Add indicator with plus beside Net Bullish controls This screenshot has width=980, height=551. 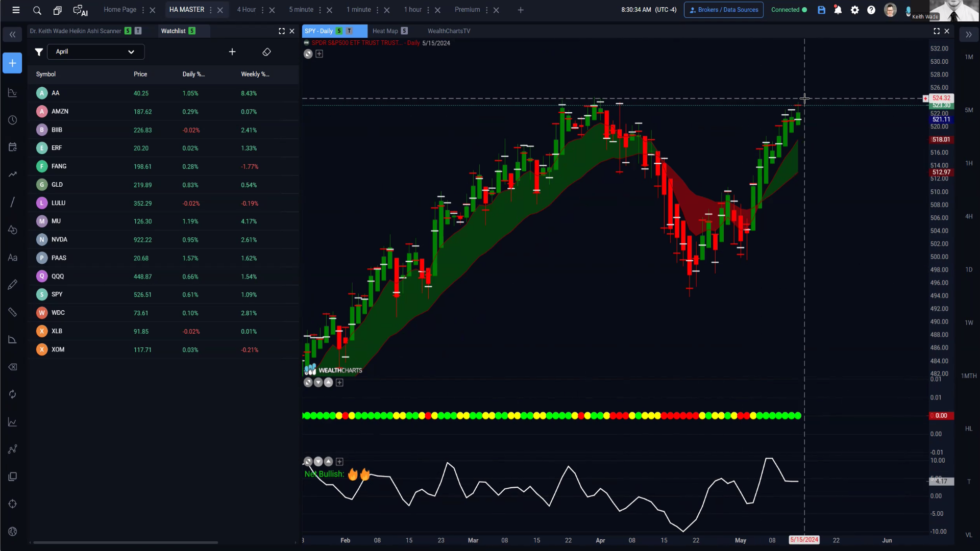(339, 462)
